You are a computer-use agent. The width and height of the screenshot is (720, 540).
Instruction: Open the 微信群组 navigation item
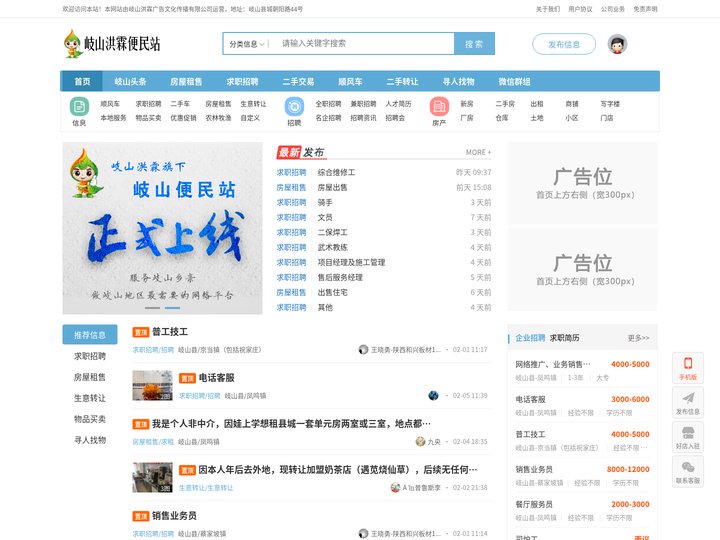(x=514, y=81)
